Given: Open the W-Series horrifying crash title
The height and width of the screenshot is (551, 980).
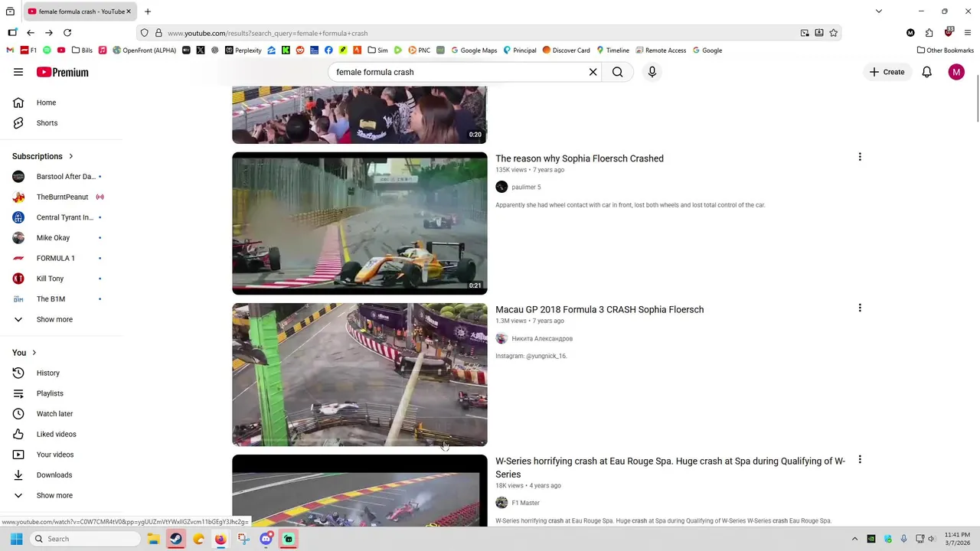Looking at the screenshot, I should [670, 468].
